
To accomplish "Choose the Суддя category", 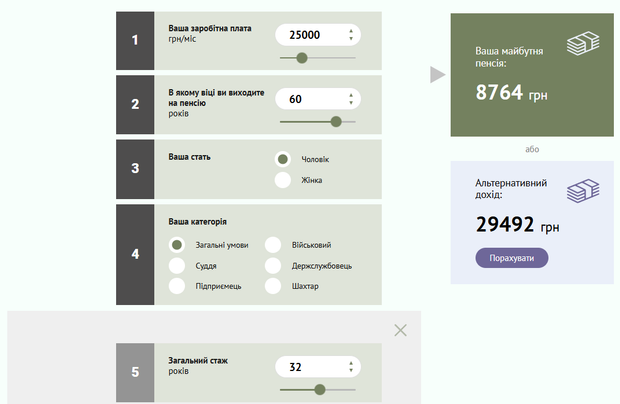I will 177,265.
